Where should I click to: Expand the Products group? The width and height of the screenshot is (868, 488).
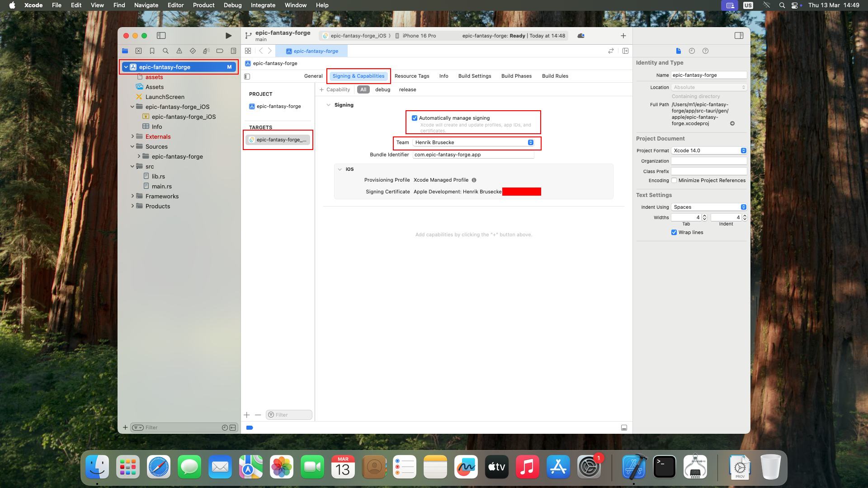click(x=132, y=206)
